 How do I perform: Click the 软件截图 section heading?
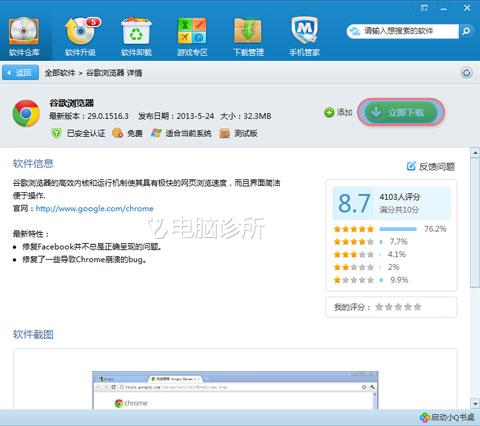pos(33,334)
